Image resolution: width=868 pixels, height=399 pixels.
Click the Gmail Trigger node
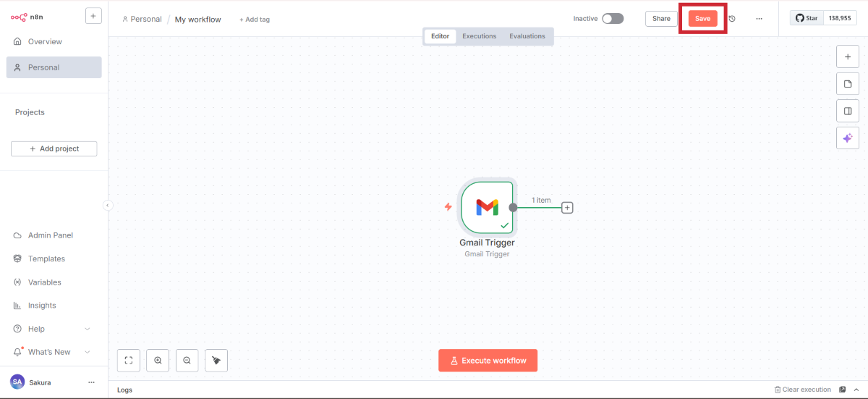pos(487,207)
